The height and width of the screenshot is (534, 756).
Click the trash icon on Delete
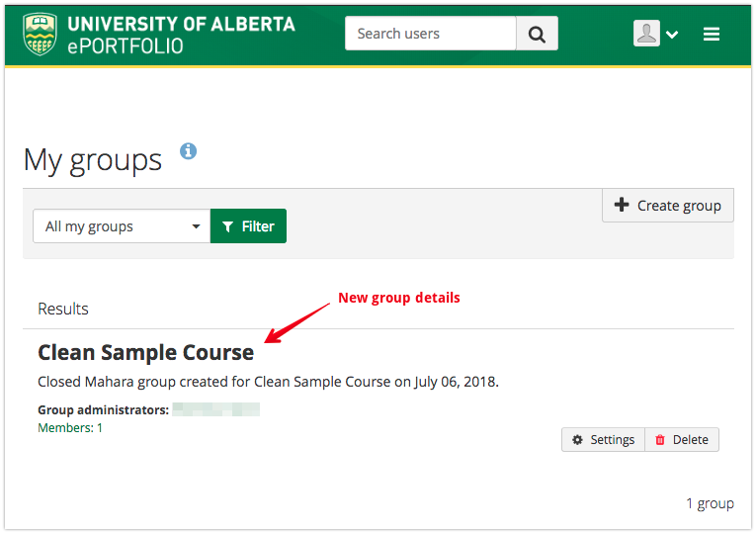(x=660, y=440)
